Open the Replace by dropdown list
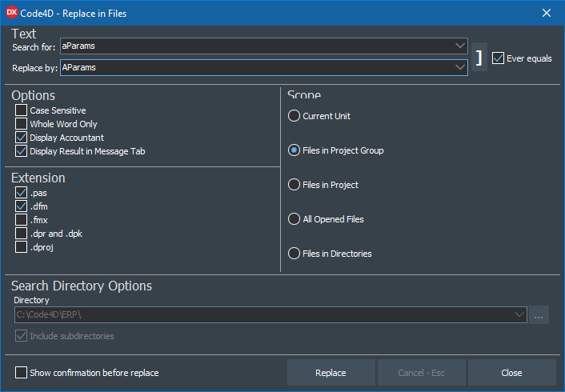565x392 pixels. pos(459,68)
